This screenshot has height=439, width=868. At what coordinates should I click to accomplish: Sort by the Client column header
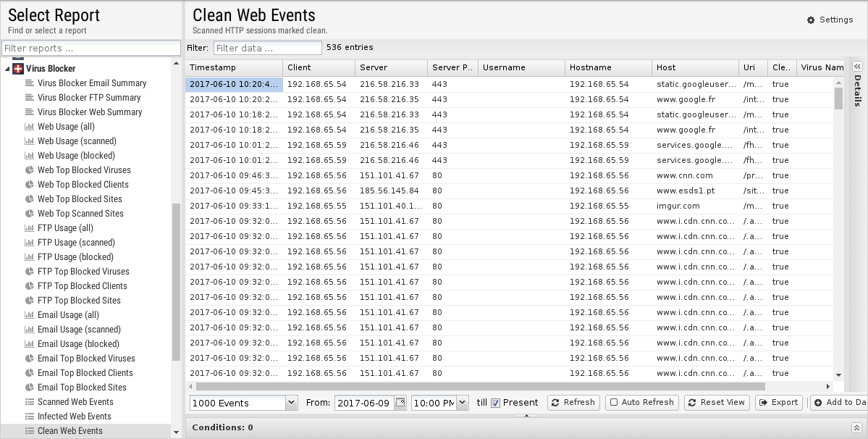(x=319, y=67)
